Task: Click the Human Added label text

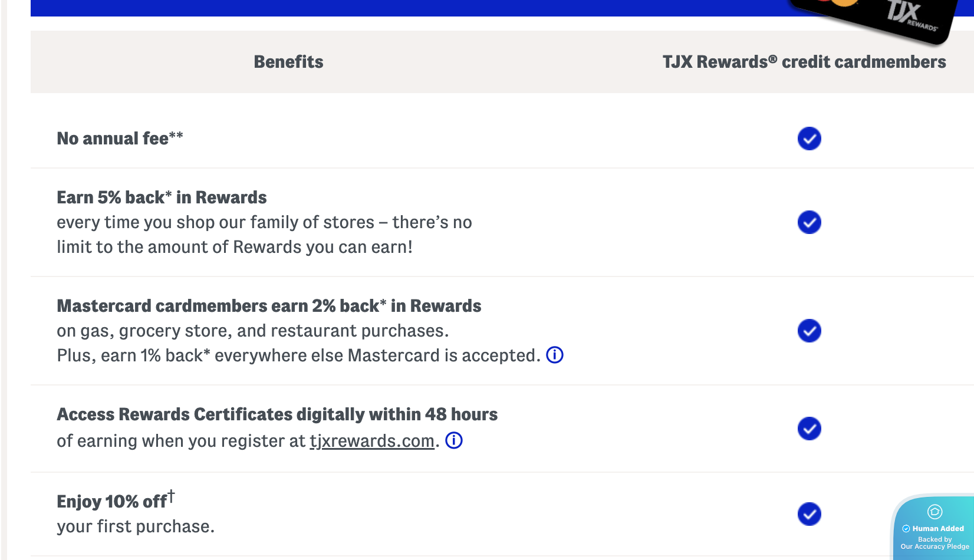Action: click(x=938, y=529)
